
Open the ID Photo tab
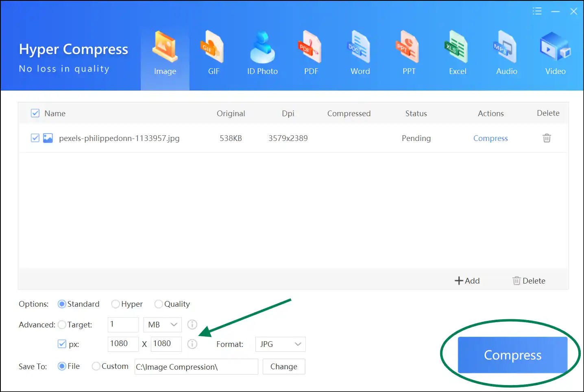(262, 54)
